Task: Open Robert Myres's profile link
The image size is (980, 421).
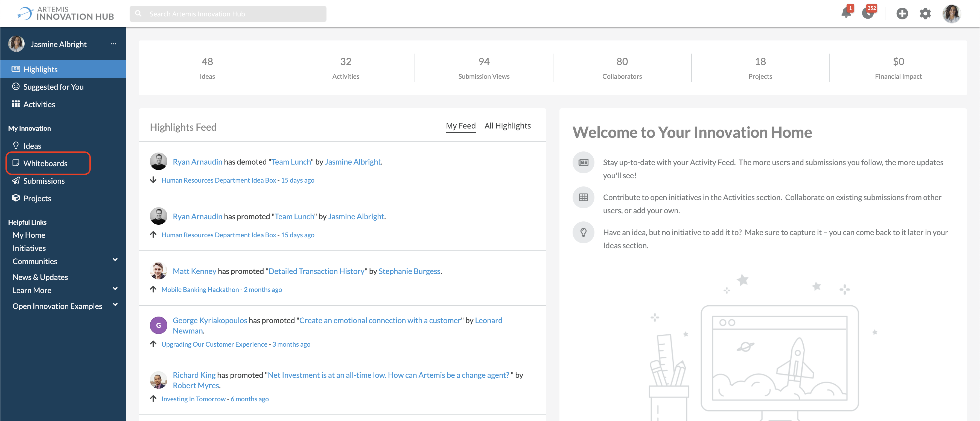Action: coord(196,385)
